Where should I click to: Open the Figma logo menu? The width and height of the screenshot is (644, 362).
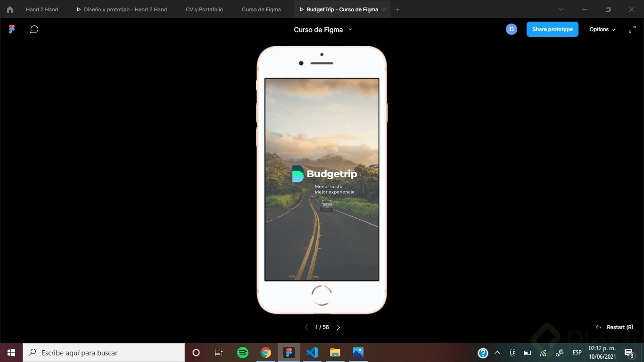click(12, 29)
